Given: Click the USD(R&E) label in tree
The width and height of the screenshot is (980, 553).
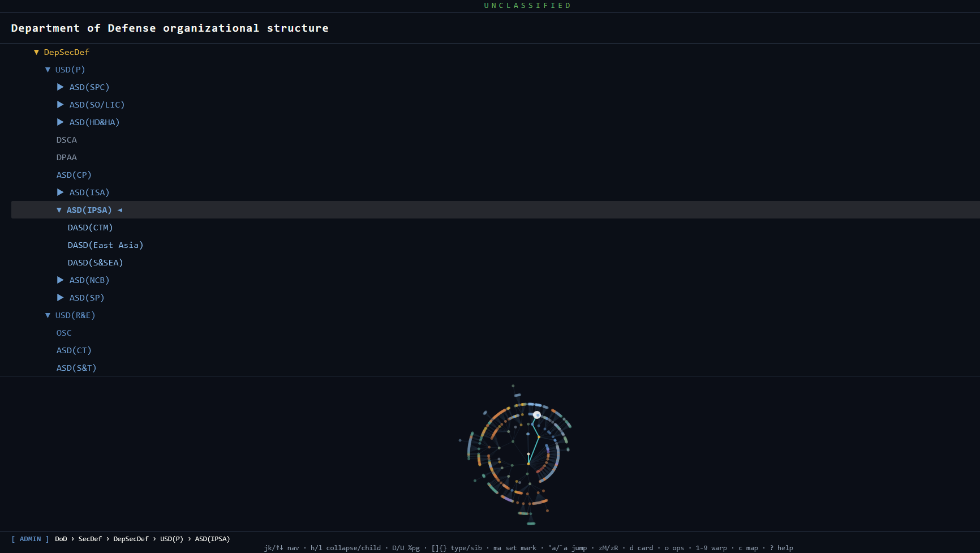Looking at the screenshot, I should click(75, 315).
